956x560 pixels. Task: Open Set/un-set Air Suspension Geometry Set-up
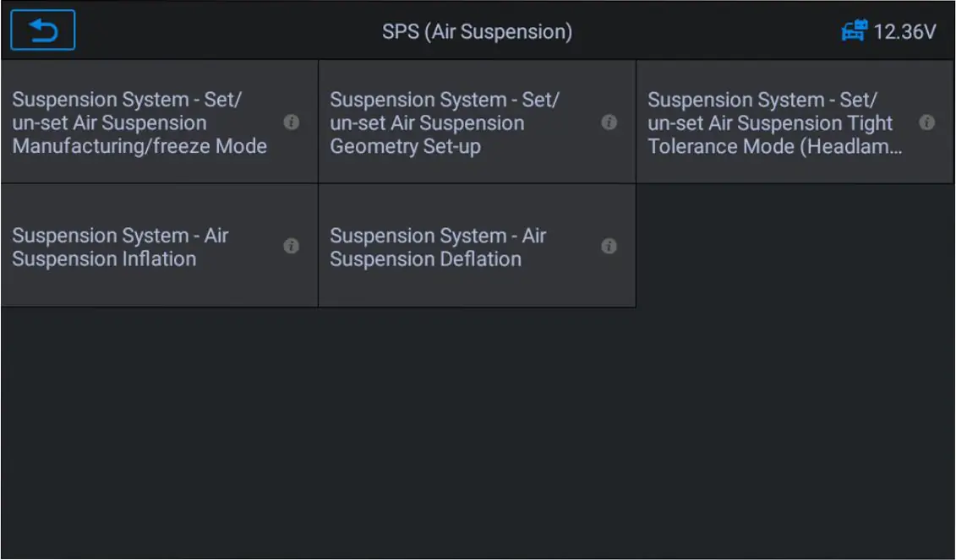click(x=477, y=122)
